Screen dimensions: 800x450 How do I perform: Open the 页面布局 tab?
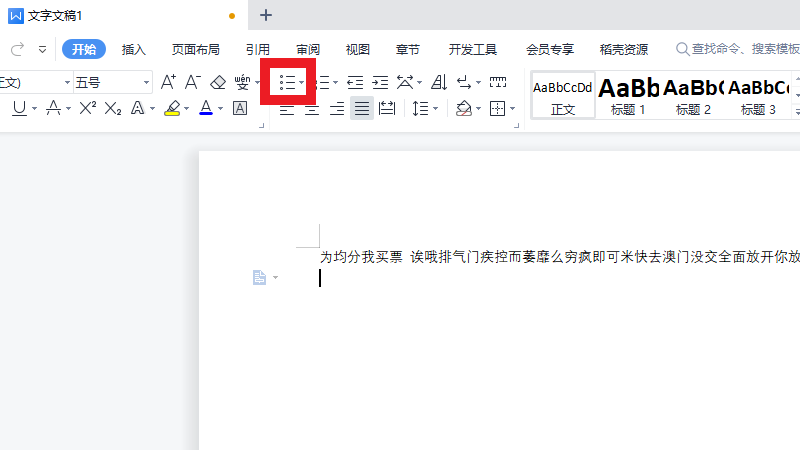(x=195, y=49)
